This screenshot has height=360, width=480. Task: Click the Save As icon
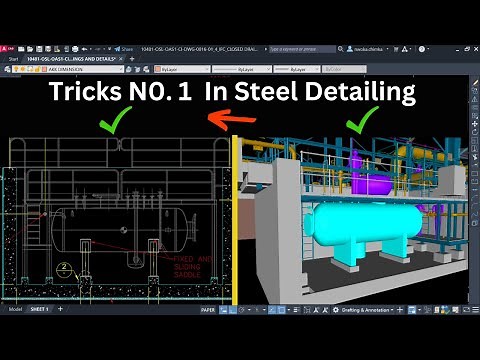[x=48, y=49]
